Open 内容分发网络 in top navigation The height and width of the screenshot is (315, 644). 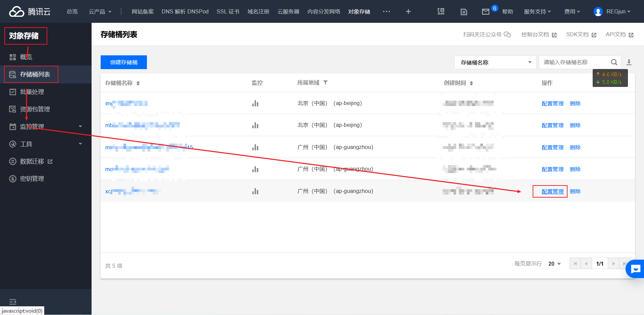point(324,11)
